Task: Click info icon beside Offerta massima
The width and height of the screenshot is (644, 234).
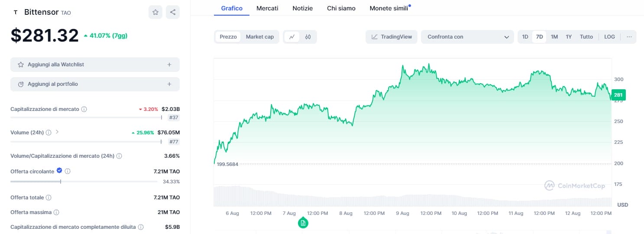Action: point(56,212)
